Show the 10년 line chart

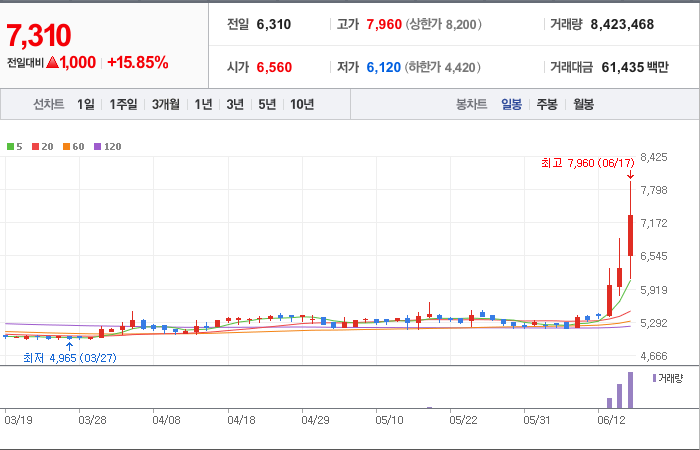(x=302, y=104)
